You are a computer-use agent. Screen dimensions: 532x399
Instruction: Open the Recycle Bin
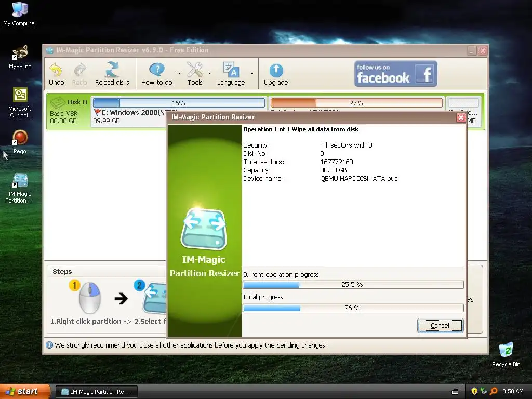(x=506, y=354)
